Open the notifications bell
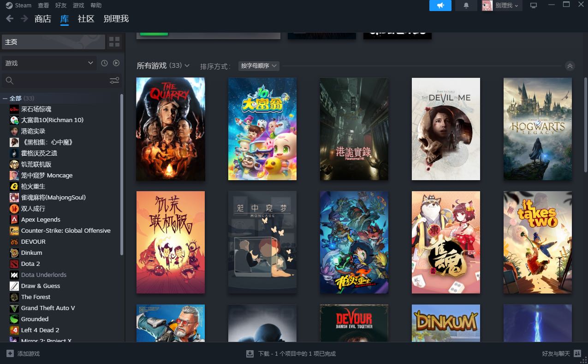 point(466,6)
